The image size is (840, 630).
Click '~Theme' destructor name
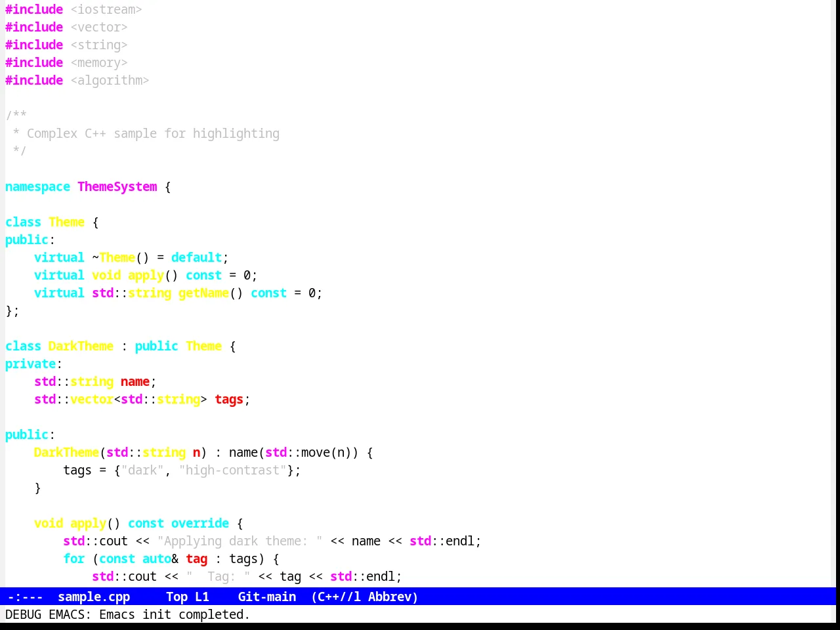[114, 257]
